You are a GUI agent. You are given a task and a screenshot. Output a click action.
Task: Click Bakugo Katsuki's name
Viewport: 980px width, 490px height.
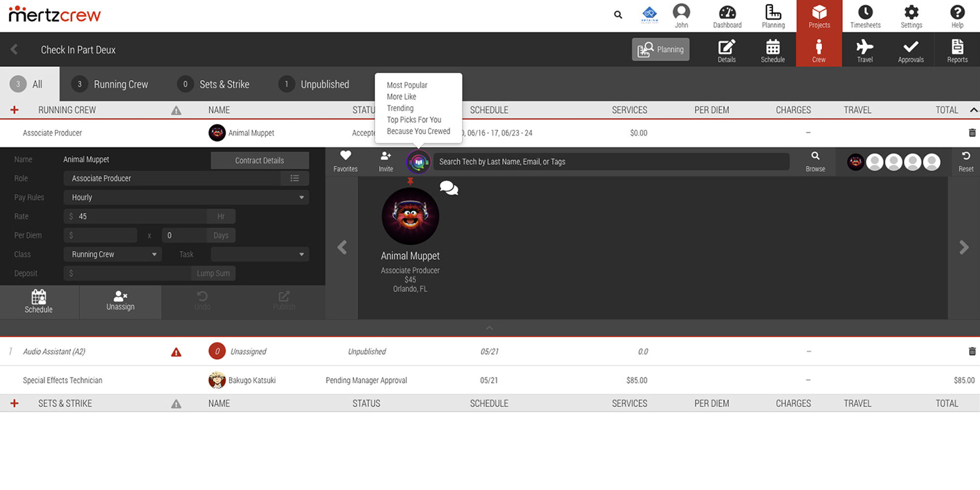[x=252, y=380]
